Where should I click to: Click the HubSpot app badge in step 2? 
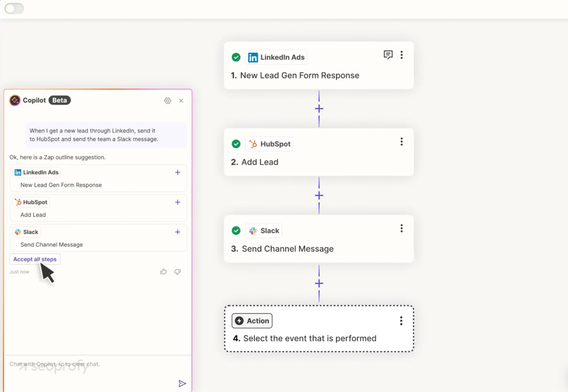269,144
